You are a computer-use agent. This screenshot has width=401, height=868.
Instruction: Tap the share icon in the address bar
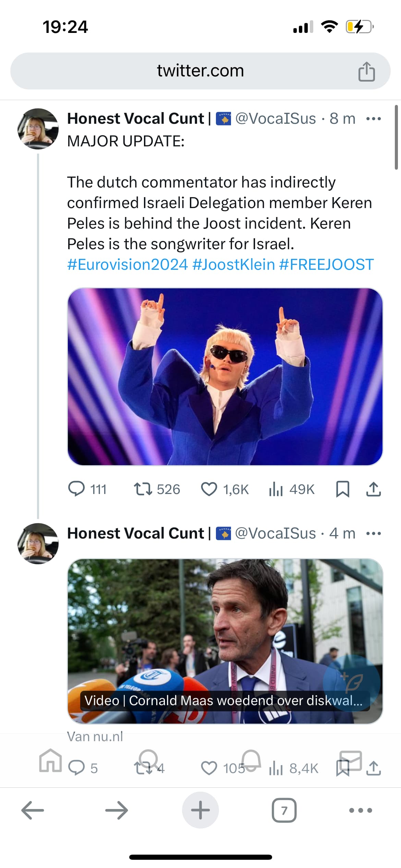click(366, 71)
